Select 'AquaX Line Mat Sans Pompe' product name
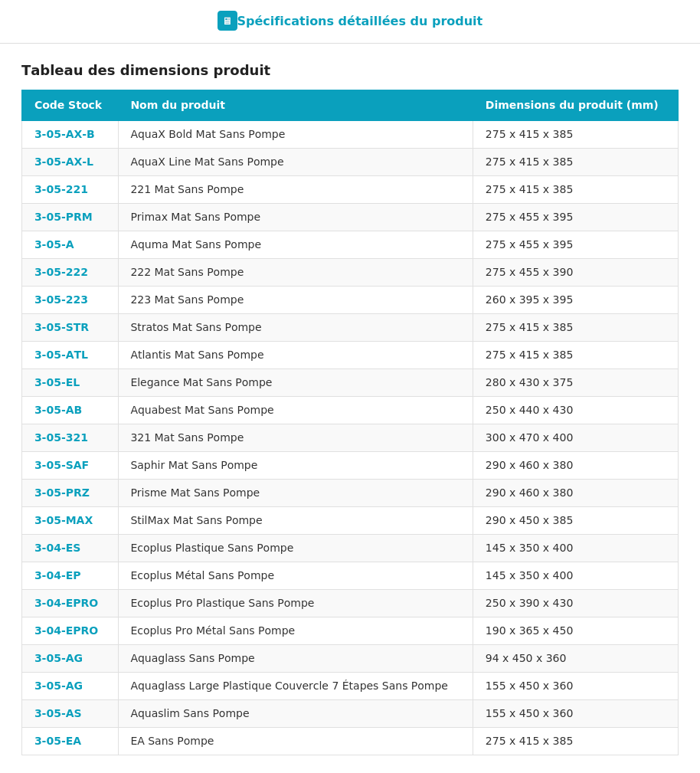Screen dimensions: 700x773 pos(207,162)
